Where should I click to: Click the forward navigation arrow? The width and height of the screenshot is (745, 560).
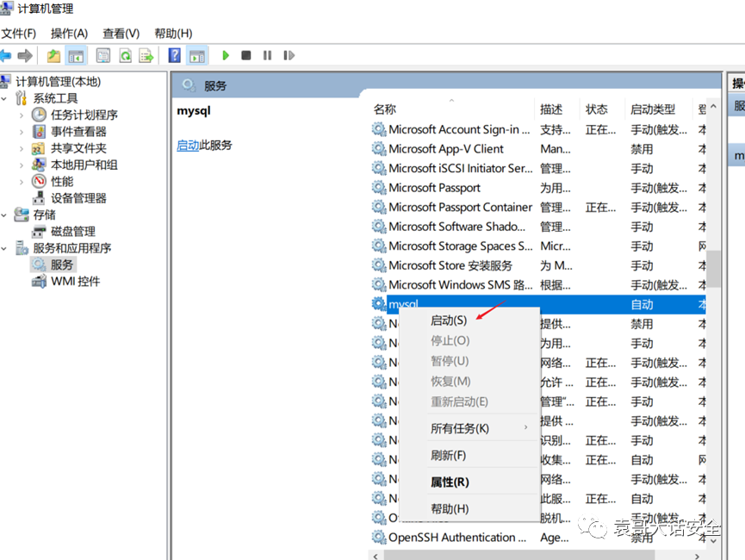[x=25, y=55]
